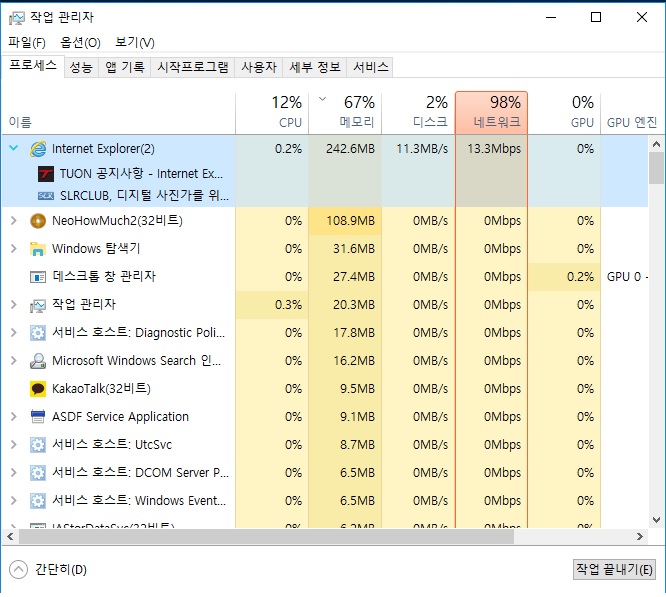
Task: Expand Microsoft Windows Search indexer row
Action: tap(14, 361)
